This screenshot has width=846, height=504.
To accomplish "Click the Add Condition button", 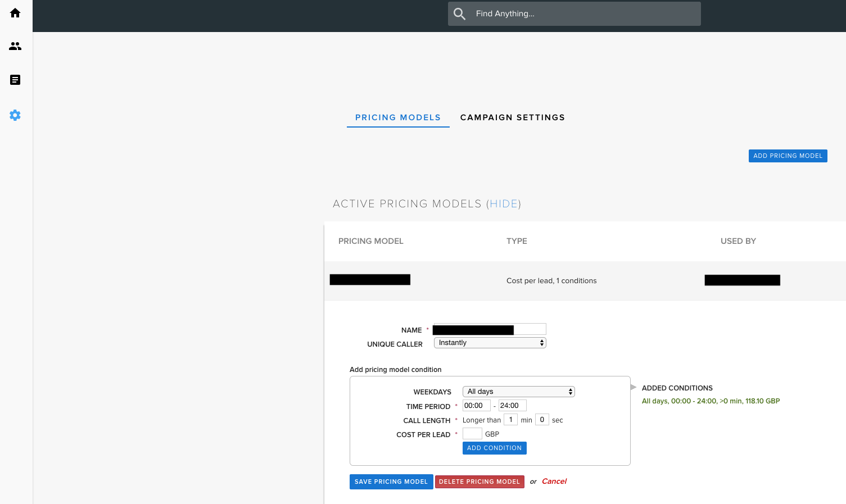I will click(x=494, y=448).
